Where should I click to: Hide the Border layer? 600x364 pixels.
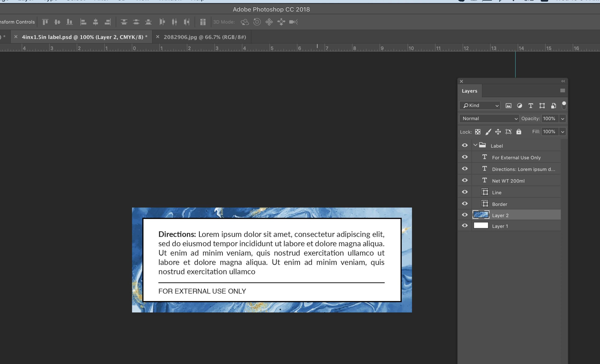[465, 204]
